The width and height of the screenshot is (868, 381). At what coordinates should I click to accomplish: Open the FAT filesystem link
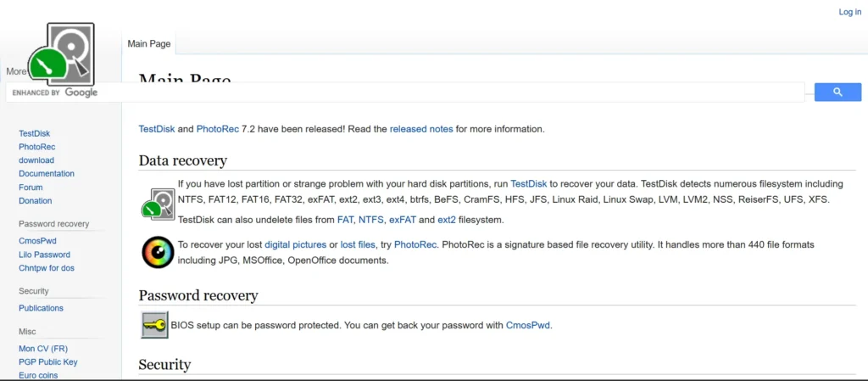(x=346, y=220)
